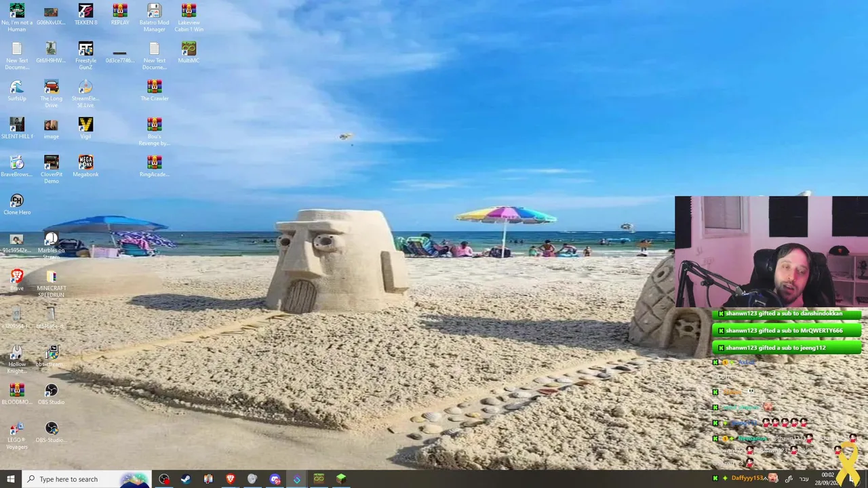868x488 pixels.
Task: Select the Gt6JH9HW image thumbnail
Action: click(51, 52)
